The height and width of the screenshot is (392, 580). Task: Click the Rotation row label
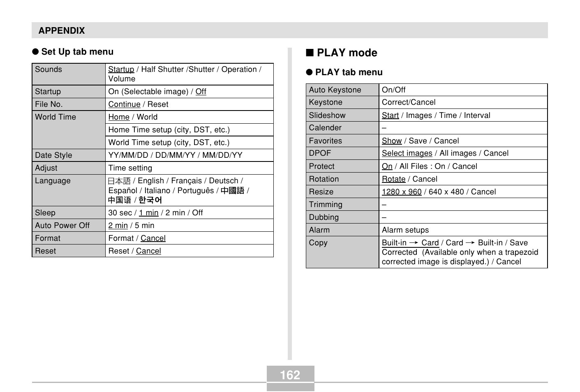[x=324, y=179]
